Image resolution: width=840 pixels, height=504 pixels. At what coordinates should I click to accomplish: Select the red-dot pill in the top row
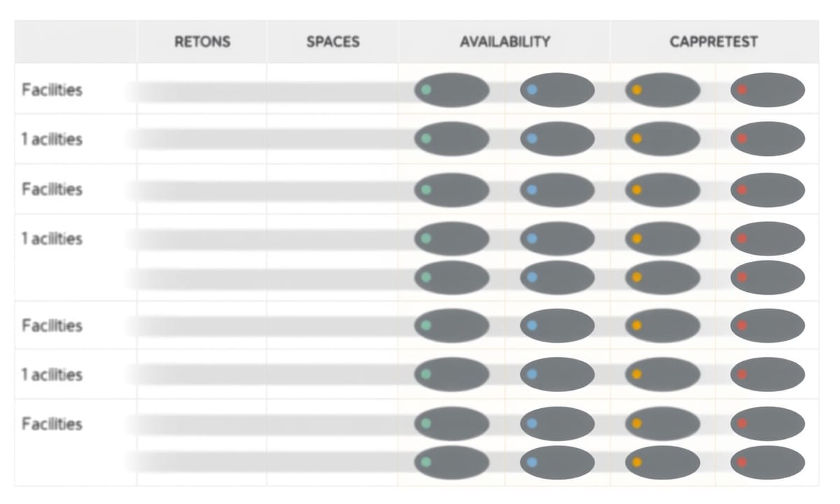(x=768, y=90)
